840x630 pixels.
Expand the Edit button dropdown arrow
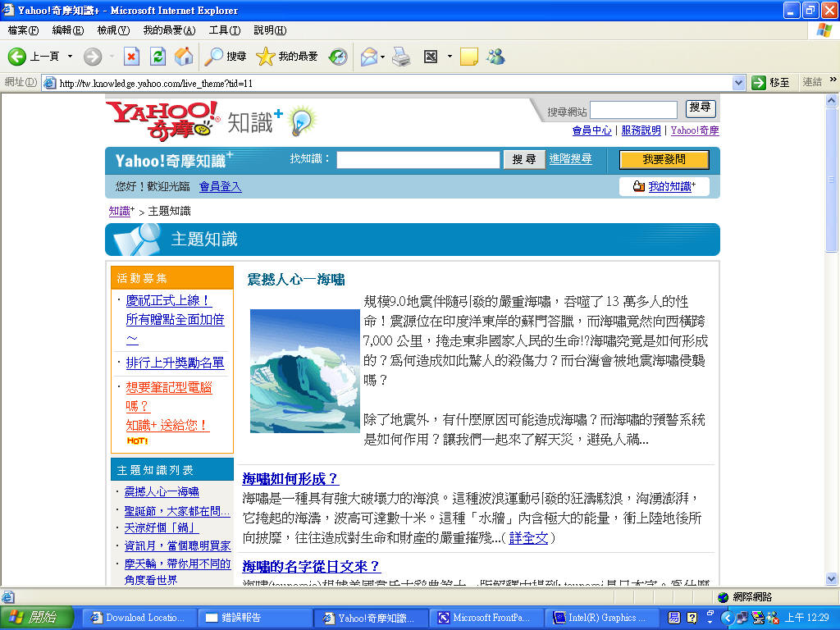(450, 57)
